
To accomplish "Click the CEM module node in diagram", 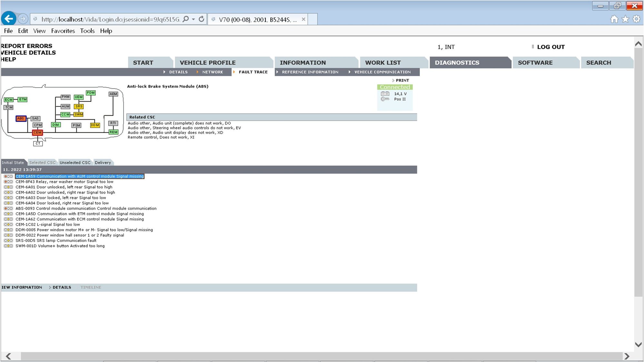I will (37, 132).
